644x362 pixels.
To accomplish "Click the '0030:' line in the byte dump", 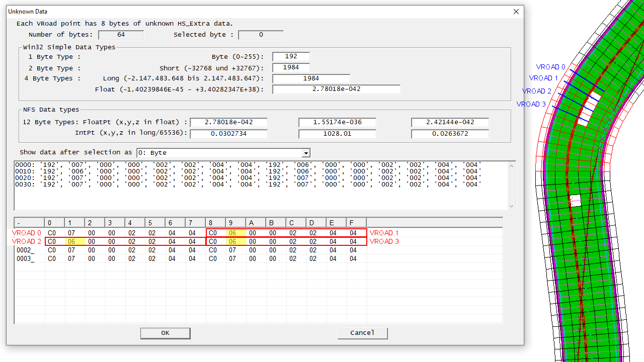I will pyautogui.click(x=248, y=184).
